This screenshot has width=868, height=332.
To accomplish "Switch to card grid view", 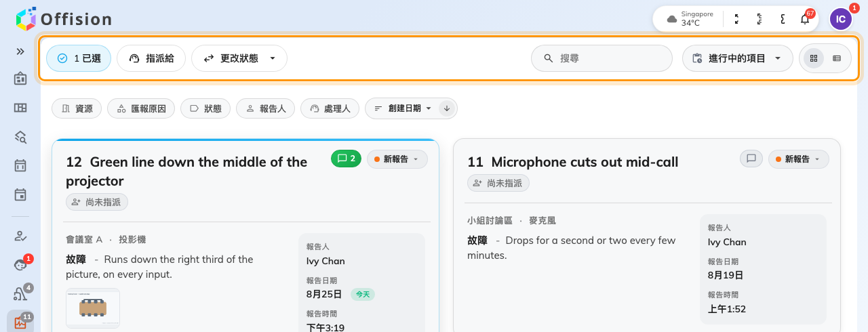I will tap(814, 58).
